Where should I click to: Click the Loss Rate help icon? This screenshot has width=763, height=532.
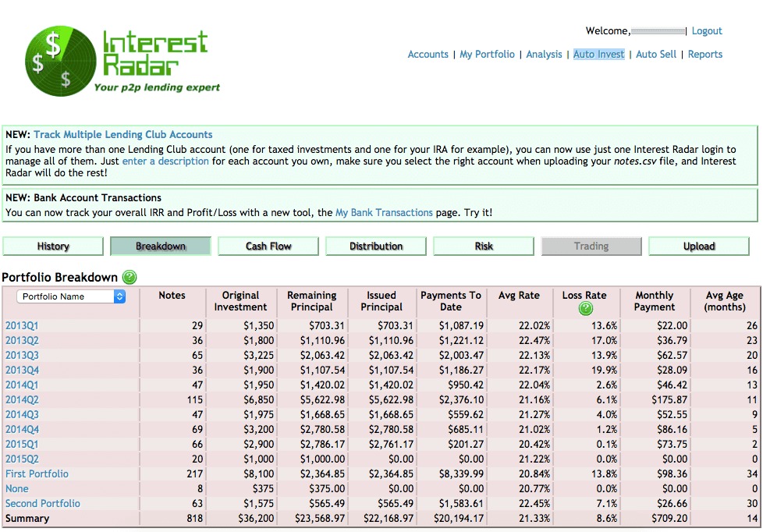tap(584, 309)
